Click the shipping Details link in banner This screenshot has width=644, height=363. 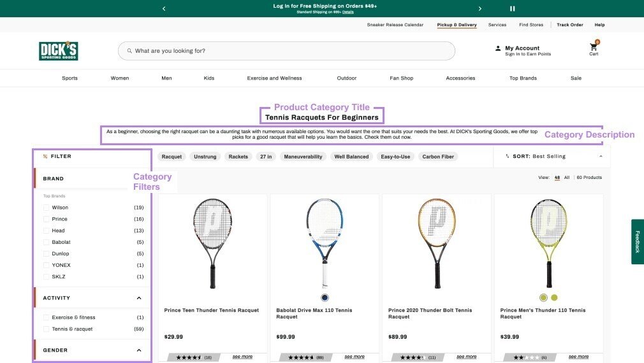coord(348,12)
